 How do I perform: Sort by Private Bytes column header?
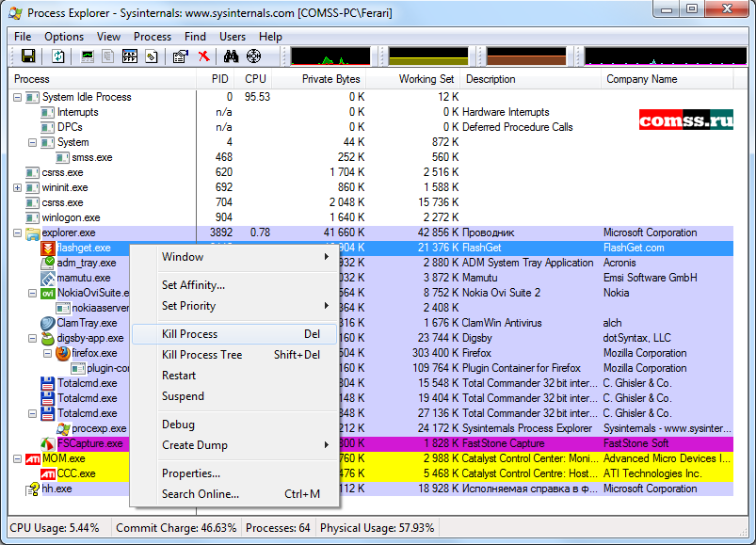(x=317, y=79)
